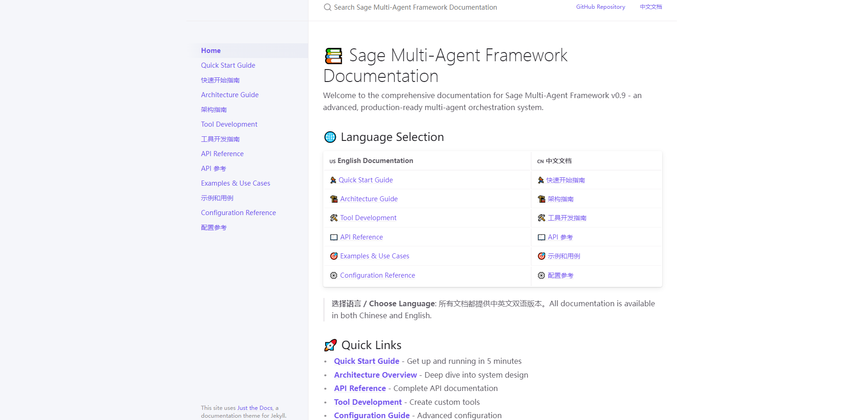
Task: Click the globe icon beside Language Selection heading
Action: 329,137
